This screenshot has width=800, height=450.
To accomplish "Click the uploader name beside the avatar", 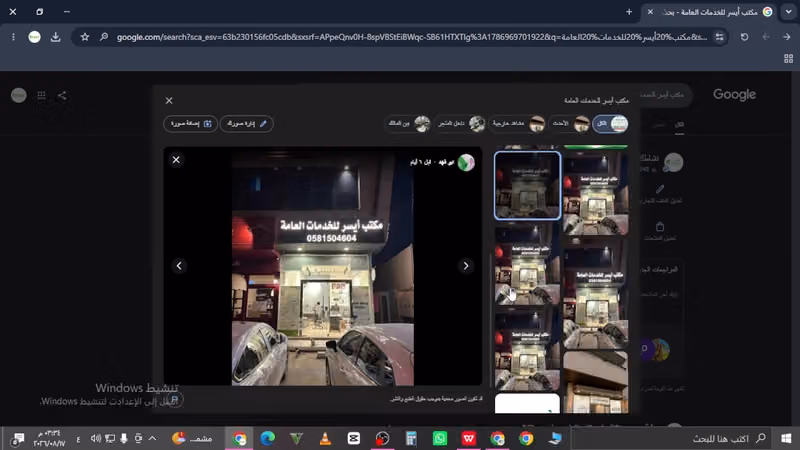I will point(445,162).
